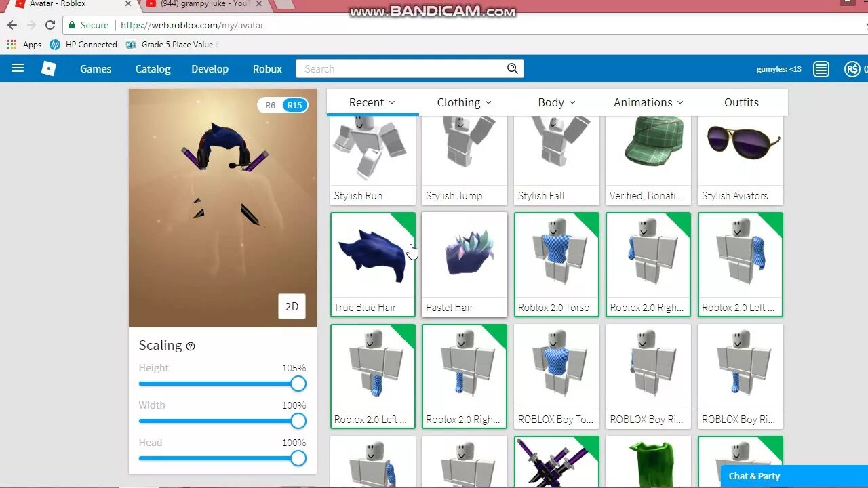Open the Outfits tab

pyautogui.click(x=741, y=102)
